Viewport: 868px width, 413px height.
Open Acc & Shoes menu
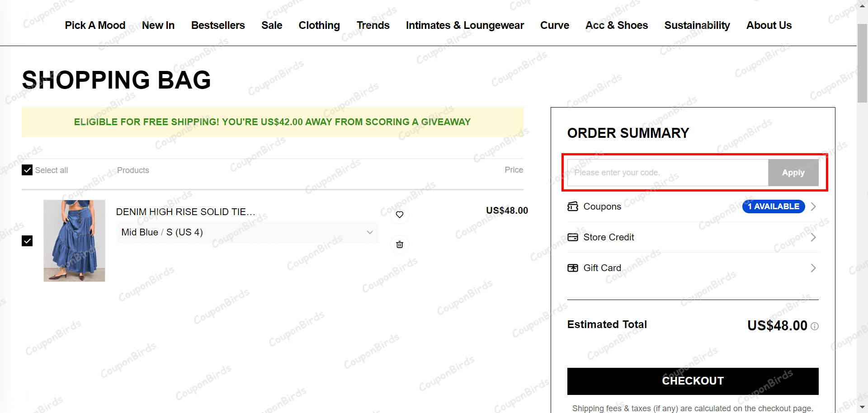[617, 25]
